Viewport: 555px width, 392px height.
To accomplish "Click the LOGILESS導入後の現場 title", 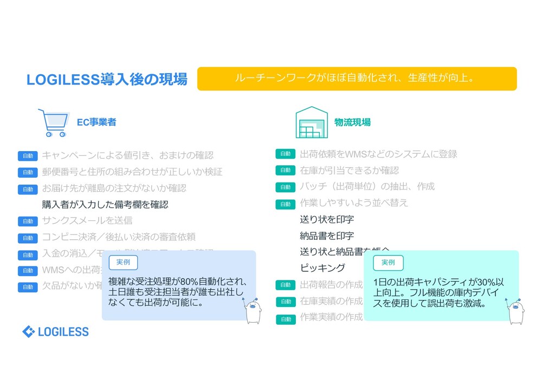I will [107, 79].
